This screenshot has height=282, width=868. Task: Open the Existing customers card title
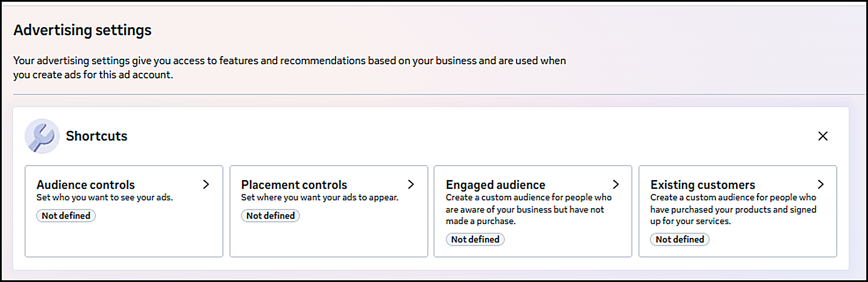(x=703, y=185)
